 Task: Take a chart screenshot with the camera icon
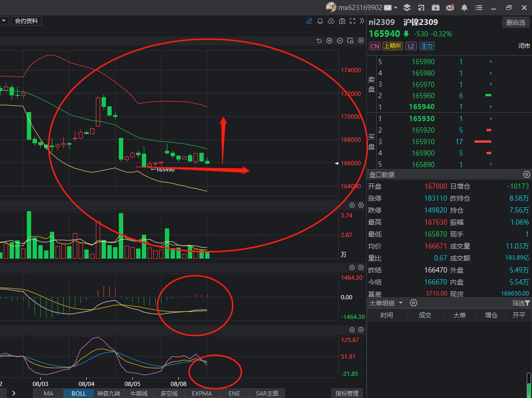[342, 21]
